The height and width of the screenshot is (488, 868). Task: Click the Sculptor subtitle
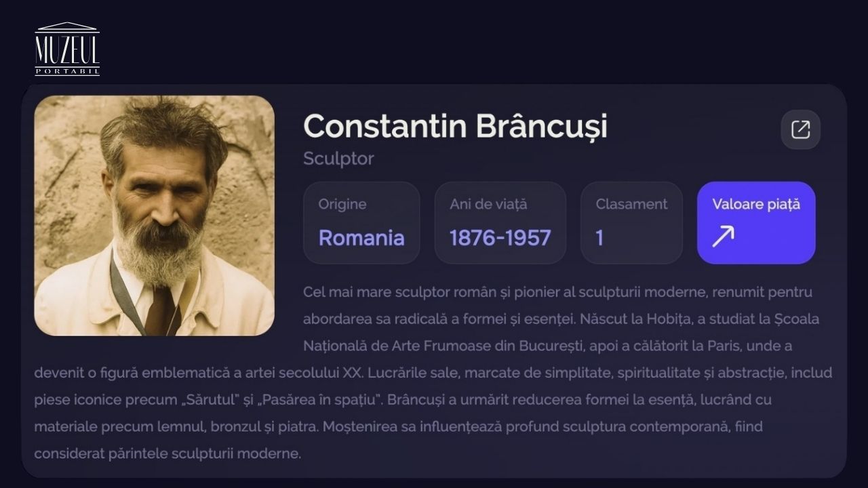pyautogui.click(x=338, y=159)
